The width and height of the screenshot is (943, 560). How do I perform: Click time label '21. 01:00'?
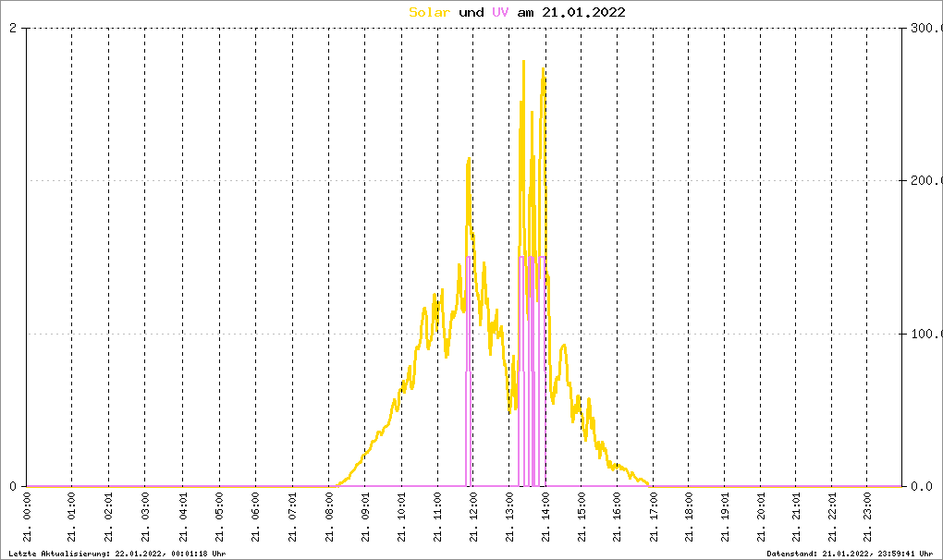coord(71,517)
